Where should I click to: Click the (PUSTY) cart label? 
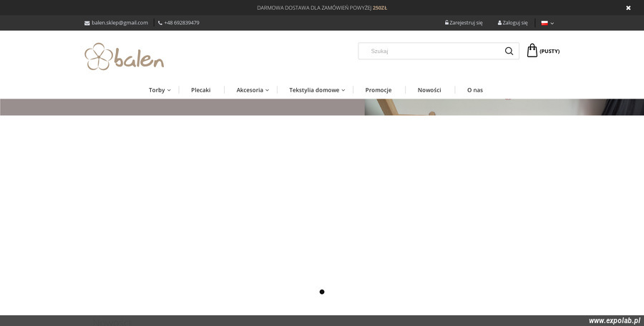click(550, 51)
